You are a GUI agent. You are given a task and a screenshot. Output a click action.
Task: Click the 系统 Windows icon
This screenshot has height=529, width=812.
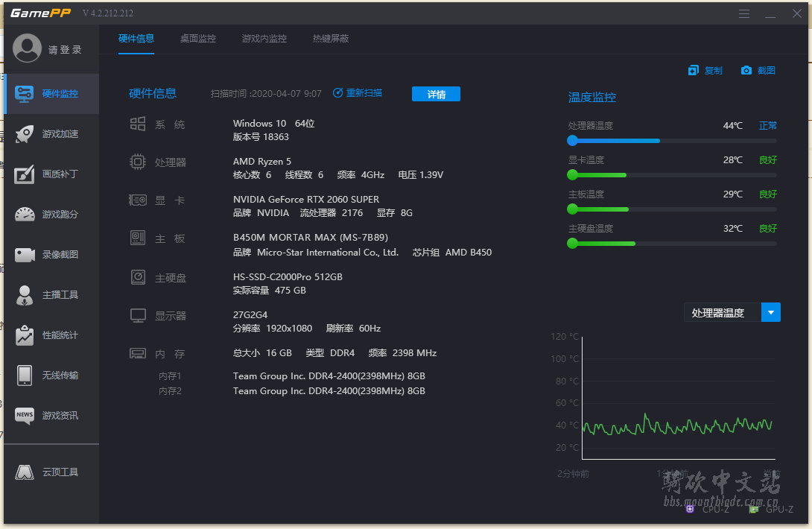(138, 124)
